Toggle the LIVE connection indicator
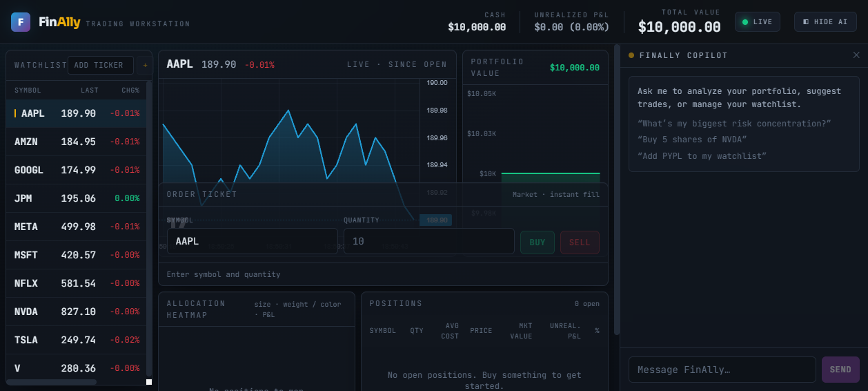Image resolution: width=868 pixels, height=391 pixels. [757, 22]
